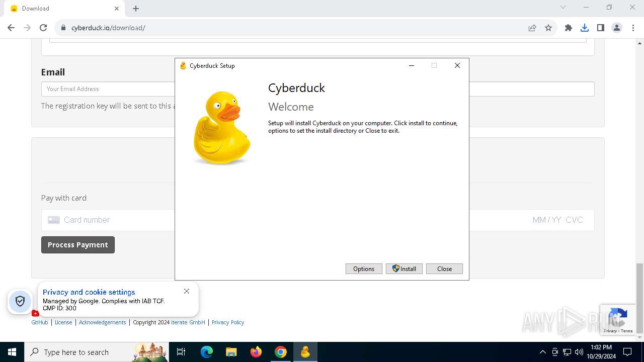The width and height of the screenshot is (644, 362).
Task: Open Chrome downloads icon
Action: click(585, 28)
